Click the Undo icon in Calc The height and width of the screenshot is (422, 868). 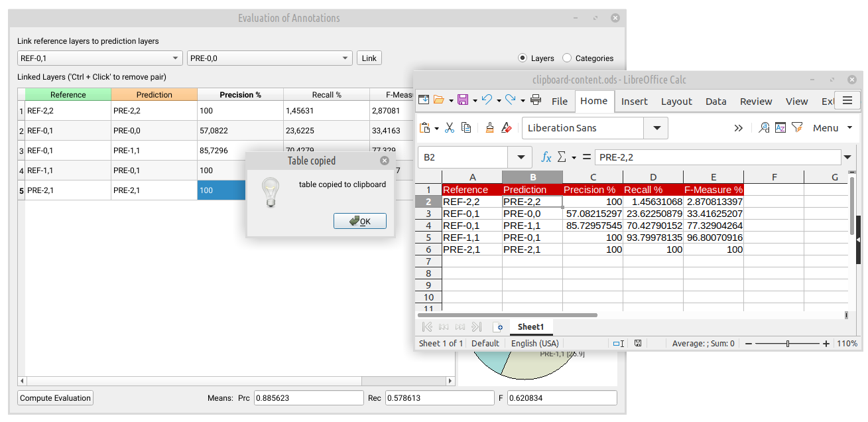point(487,100)
